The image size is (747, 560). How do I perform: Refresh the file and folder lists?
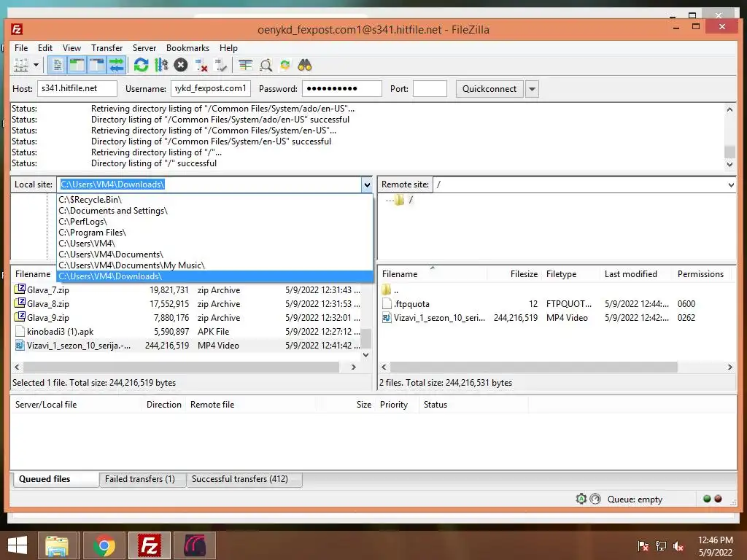(x=141, y=65)
